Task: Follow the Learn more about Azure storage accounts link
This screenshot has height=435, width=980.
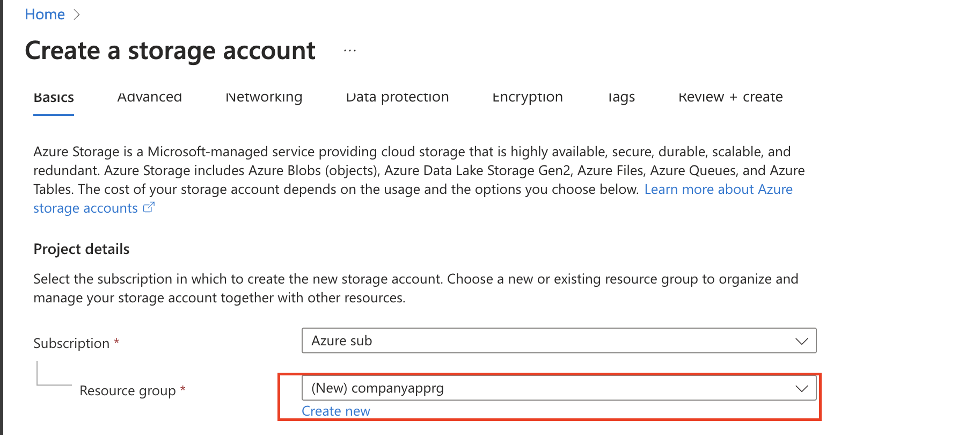Action: click(718, 190)
